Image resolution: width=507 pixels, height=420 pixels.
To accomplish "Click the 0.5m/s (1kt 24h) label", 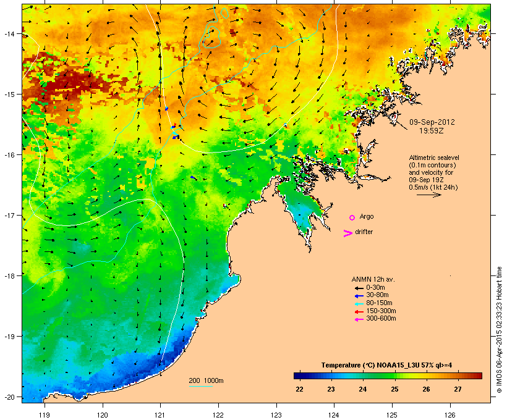I will click(x=433, y=187).
